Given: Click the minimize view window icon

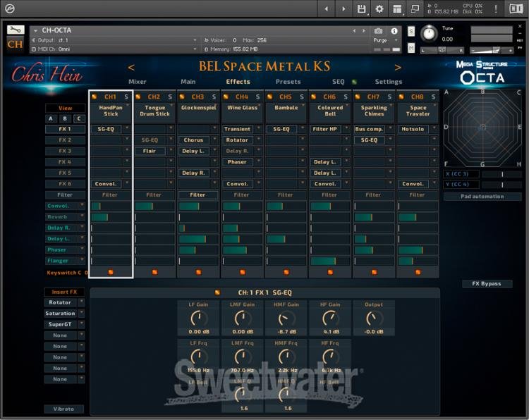Looking at the screenshot, I should 415,8.
